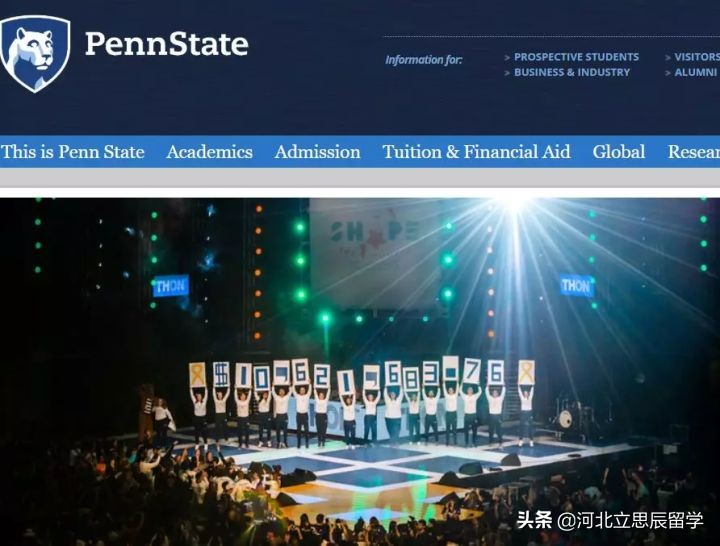
Task: Open the Business & Industry link
Action: [572, 72]
